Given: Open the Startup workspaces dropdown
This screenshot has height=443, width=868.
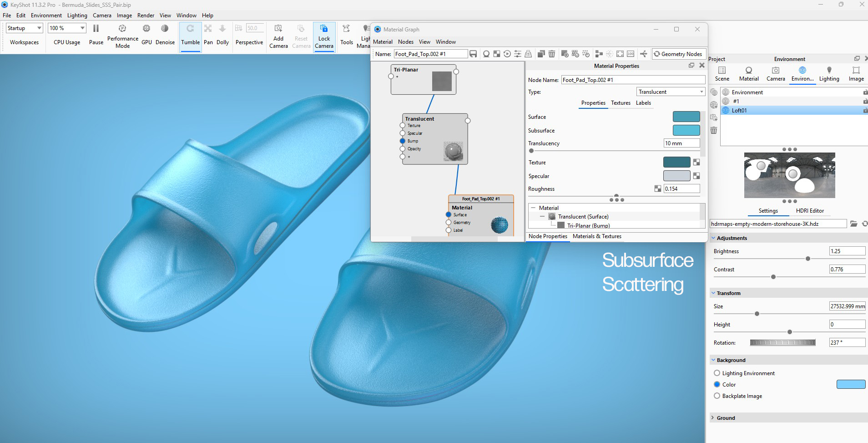Looking at the screenshot, I should (x=25, y=28).
